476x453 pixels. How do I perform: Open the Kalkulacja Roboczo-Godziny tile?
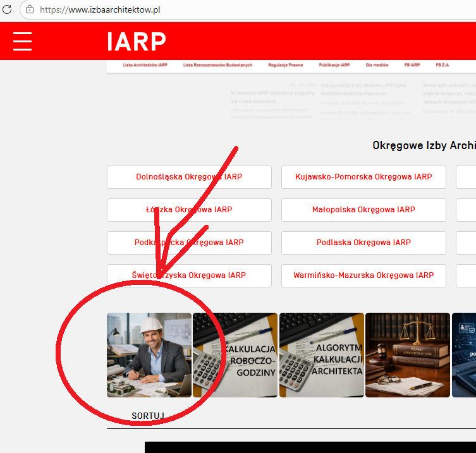pyautogui.click(x=235, y=355)
